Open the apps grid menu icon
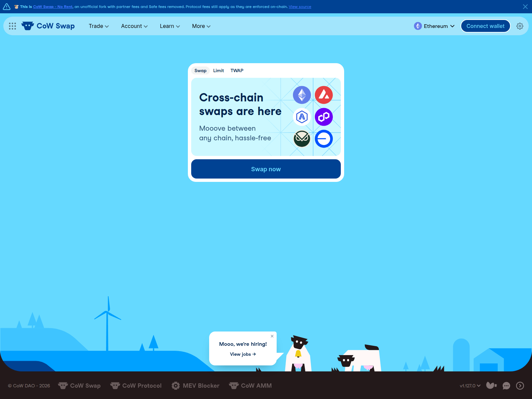 pyautogui.click(x=12, y=26)
